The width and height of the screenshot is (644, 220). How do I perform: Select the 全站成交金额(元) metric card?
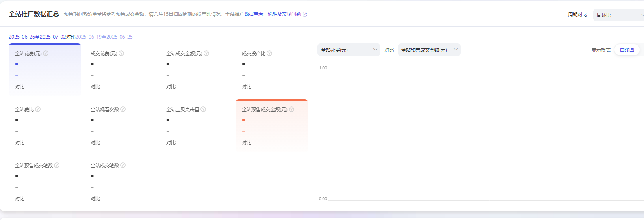[196, 70]
